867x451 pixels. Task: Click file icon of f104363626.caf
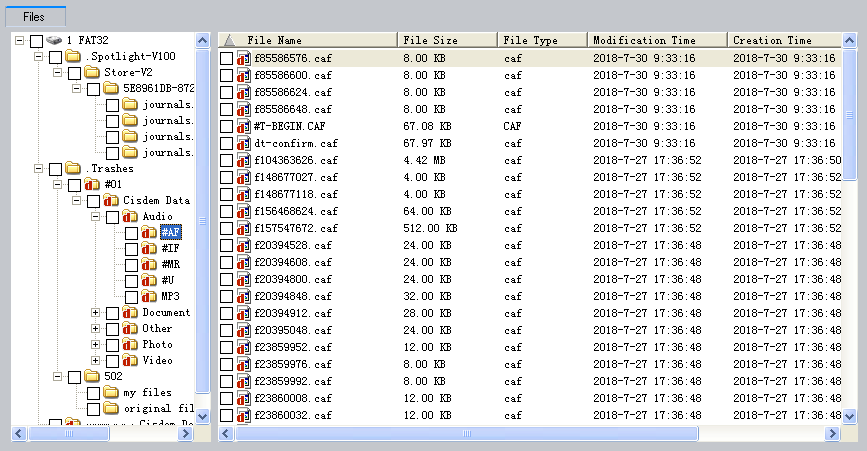tap(244, 160)
